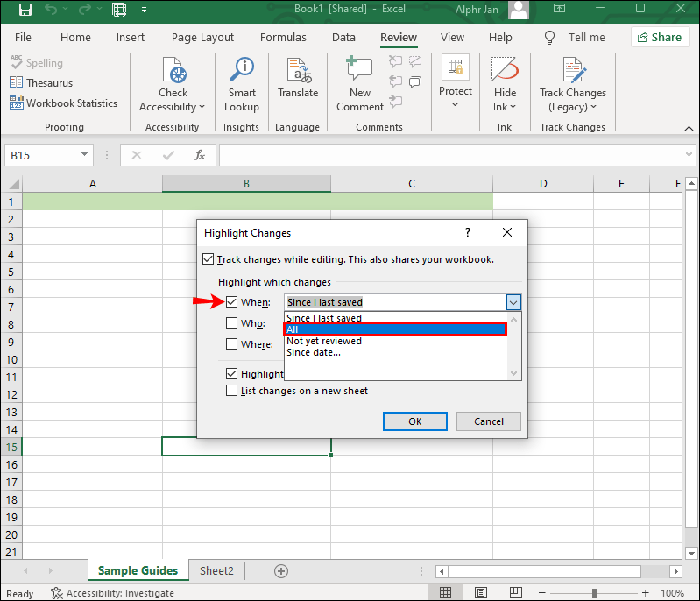Image resolution: width=700 pixels, height=601 pixels.
Task: Select column D header
Action: (x=543, y=183)
